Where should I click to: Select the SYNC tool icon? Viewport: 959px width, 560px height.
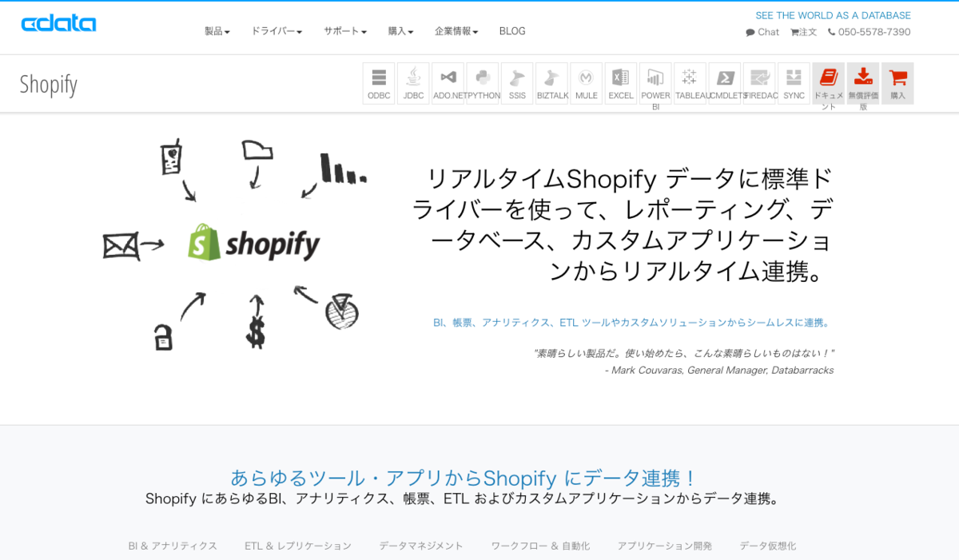click(793, 82)
